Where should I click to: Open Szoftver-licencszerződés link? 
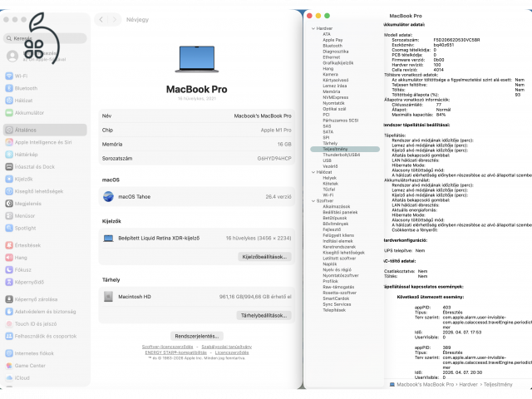[167, 347]
